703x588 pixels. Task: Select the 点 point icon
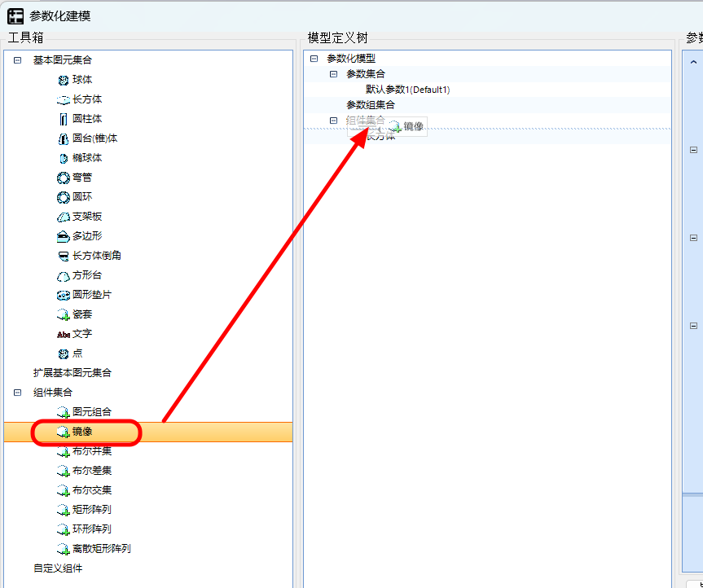tap(64, 354)
